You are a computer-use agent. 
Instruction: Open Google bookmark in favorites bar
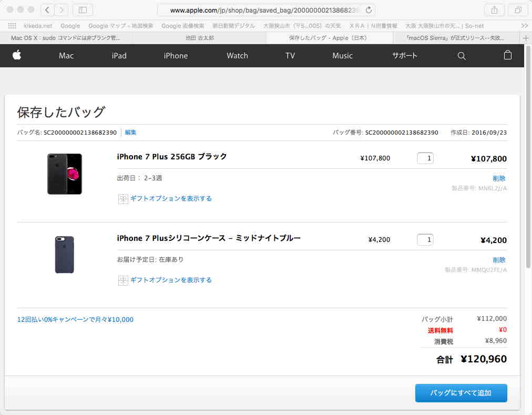click(70, 26)
